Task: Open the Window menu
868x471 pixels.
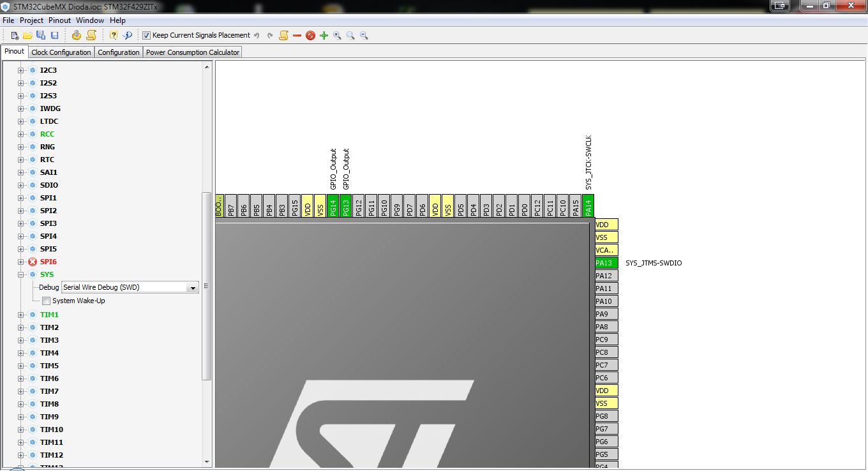Action: [x=90, y=20]
